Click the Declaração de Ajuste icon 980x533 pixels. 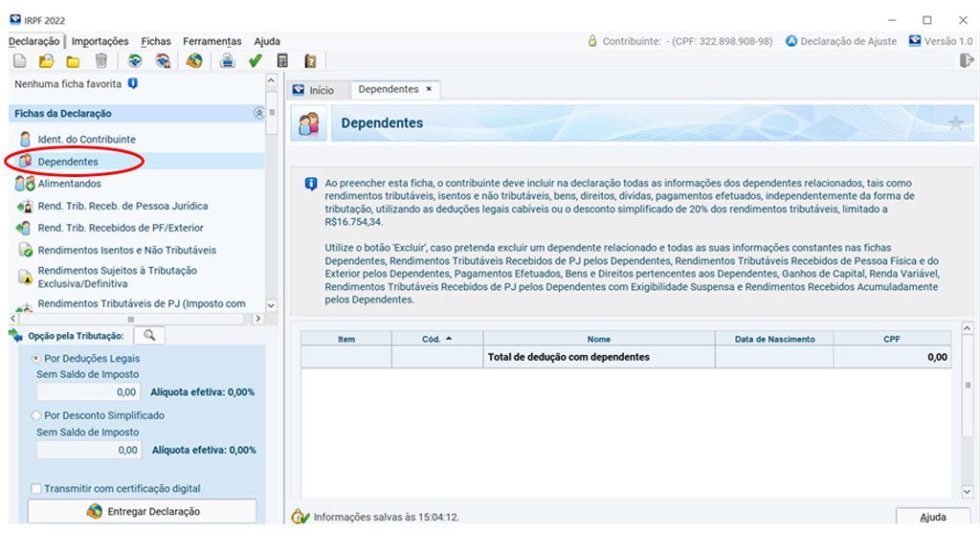791,41
